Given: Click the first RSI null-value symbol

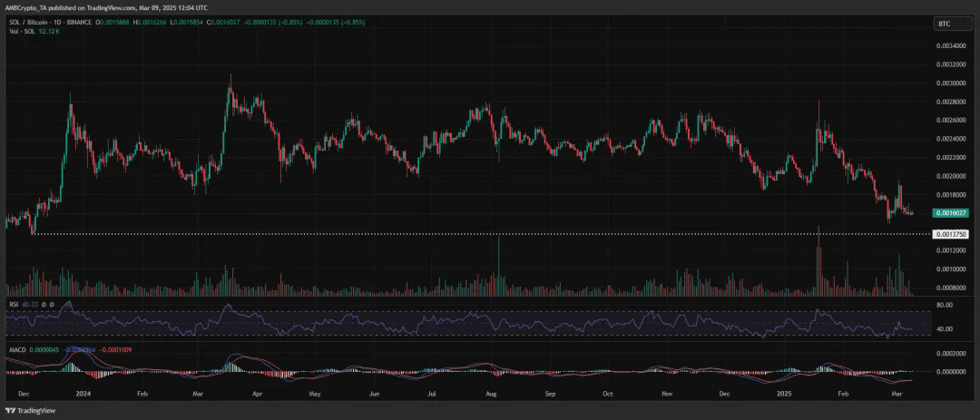Looking at the screenshot, I should (45, 304).
